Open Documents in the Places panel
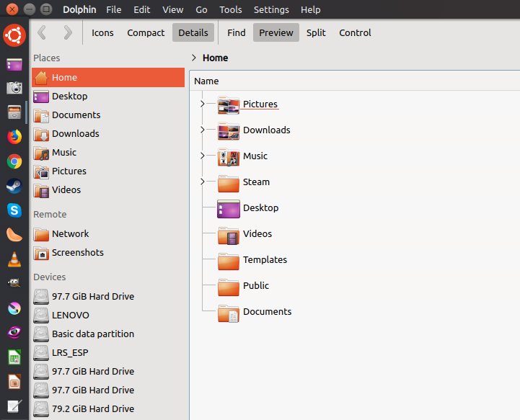Viewport: 520px width, 420px height. (x=108, y=115)
